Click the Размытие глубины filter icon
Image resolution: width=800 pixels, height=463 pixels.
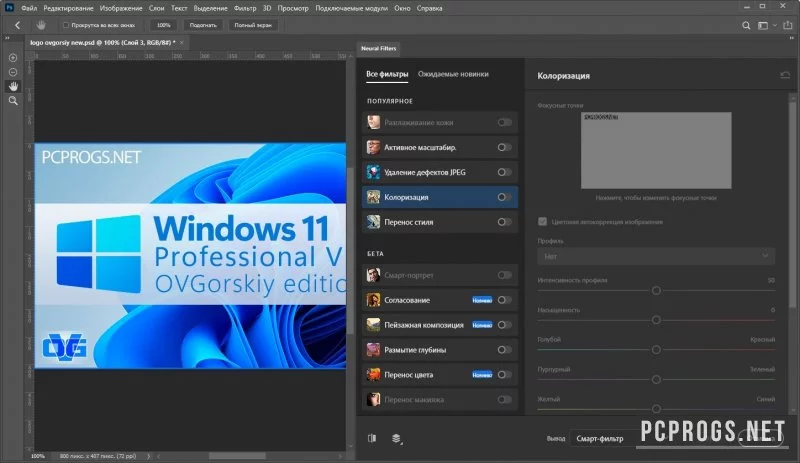373,350
